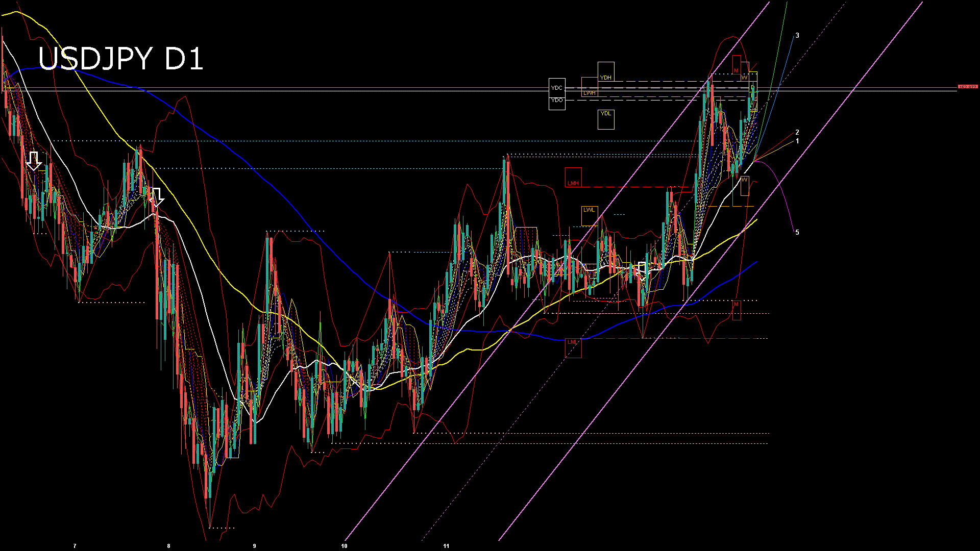
Task: Click month 11 on the time axis
Action: [x=446, y=546]
